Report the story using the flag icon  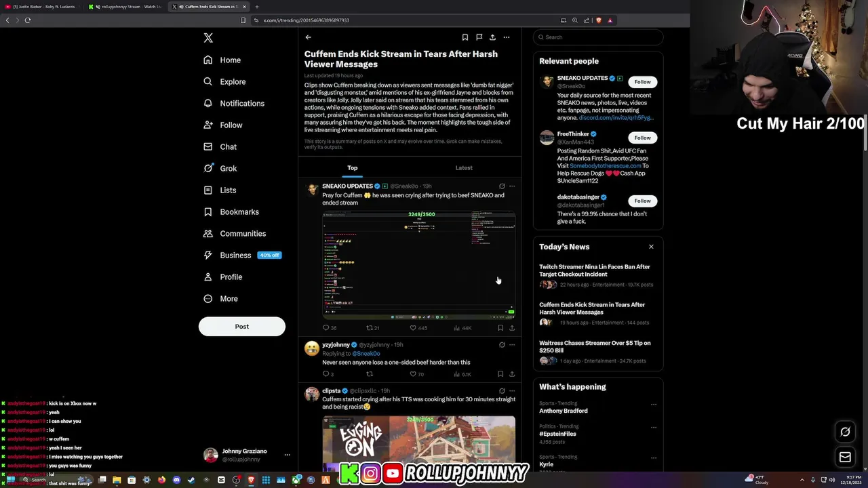pos(479,37)
